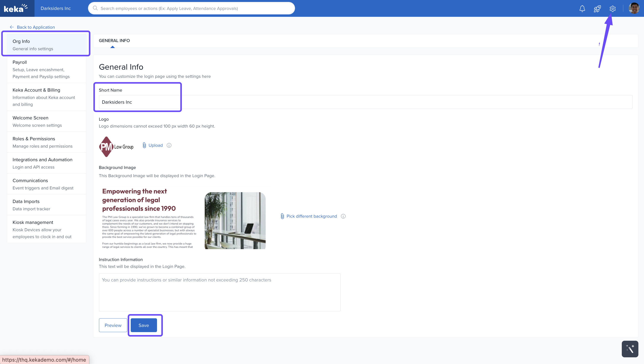This screenshot has width=644, height=364.
Task: Click the rocket quick-start icon
Action: 597,9
